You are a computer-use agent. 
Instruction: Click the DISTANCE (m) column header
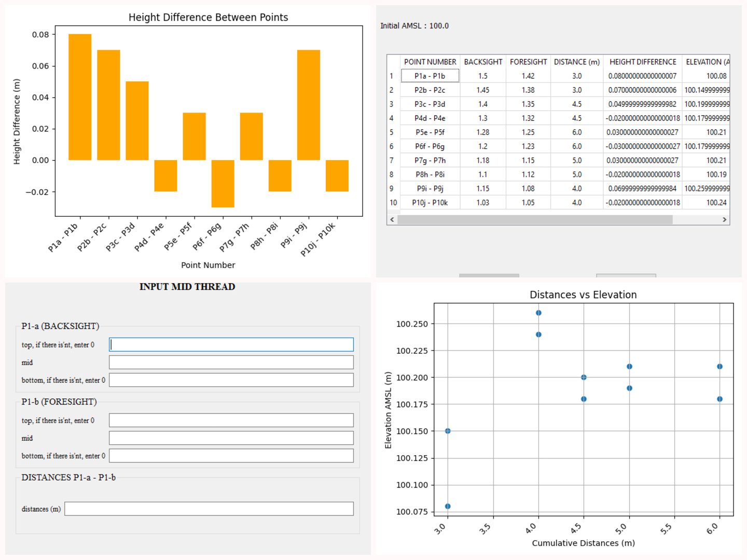(577, 62)
